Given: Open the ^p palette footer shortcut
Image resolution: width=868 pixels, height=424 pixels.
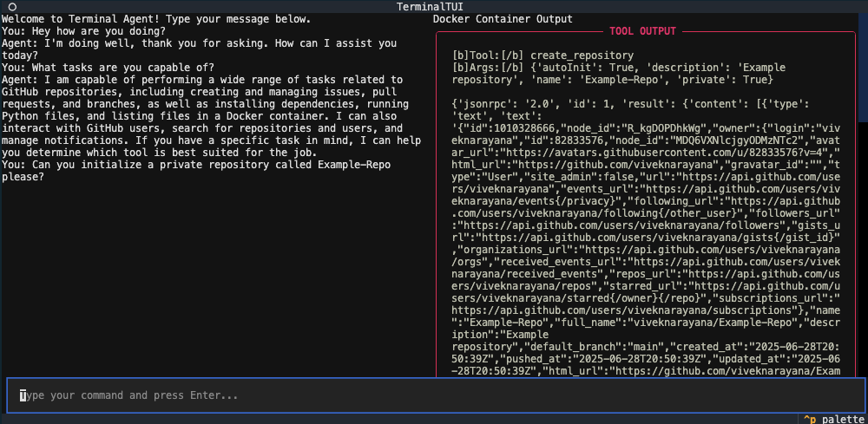Looking at the screenshot, I should (x=833, y=419).
